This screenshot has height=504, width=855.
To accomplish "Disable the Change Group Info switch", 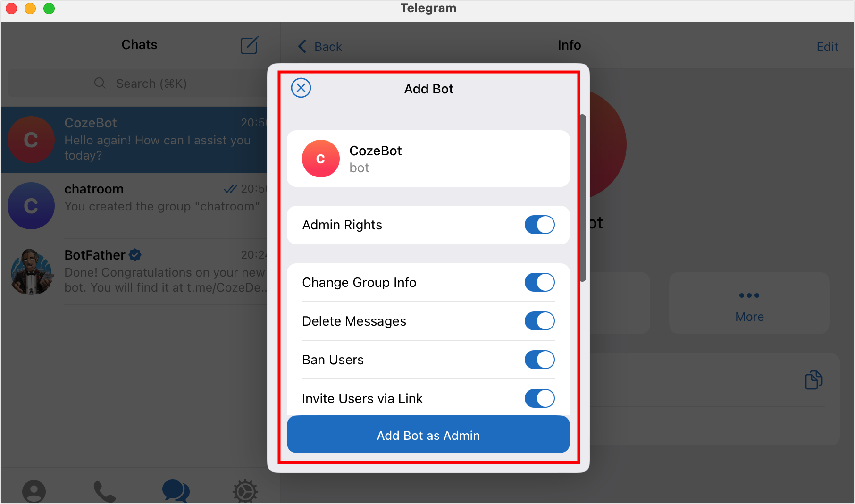I will click(x=539, y=282).
